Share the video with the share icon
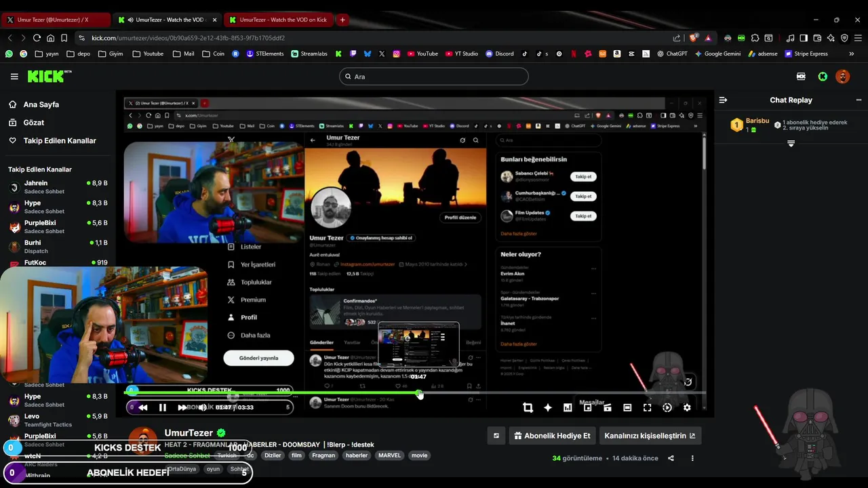Image resolution: width=868 pixels, height=488 pixels. pyautogui.click(x=671, y=458)
